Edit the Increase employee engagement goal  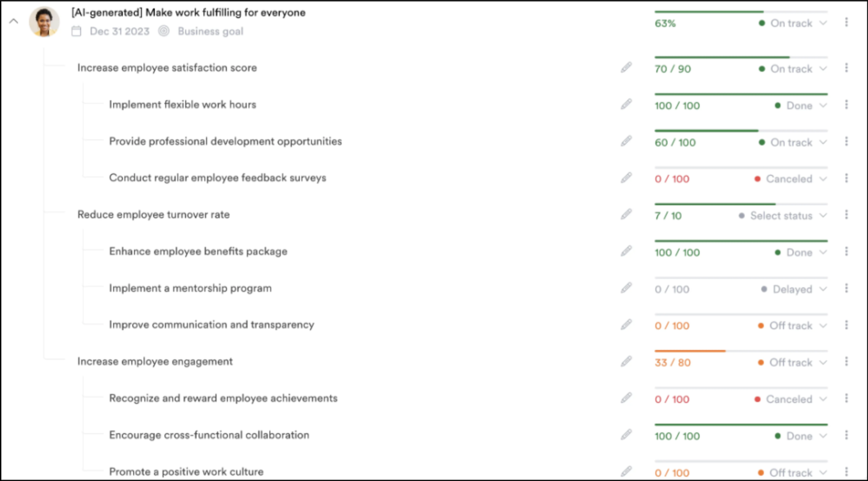pos(627,361)
